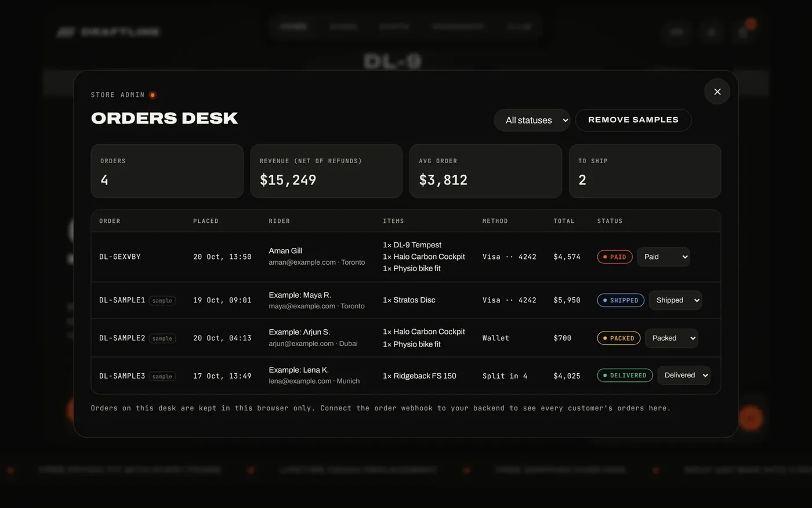Click the Wallet payment method
The image size is (812, 508).
pos(496,338)
